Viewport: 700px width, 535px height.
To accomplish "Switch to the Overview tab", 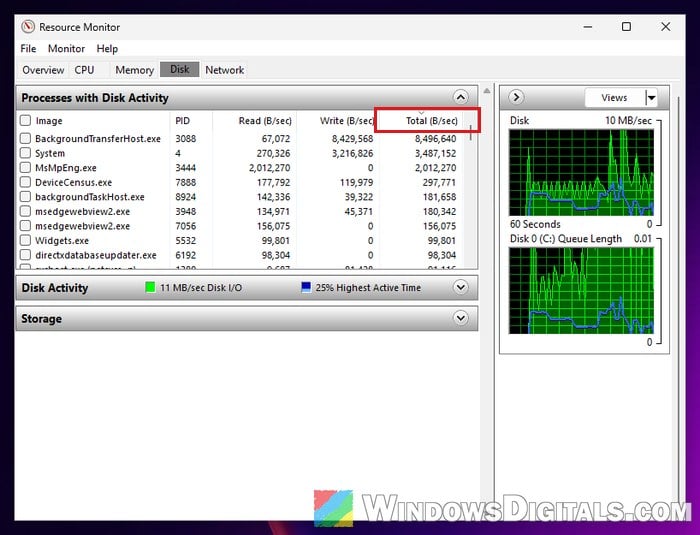I will click(43, 70).
